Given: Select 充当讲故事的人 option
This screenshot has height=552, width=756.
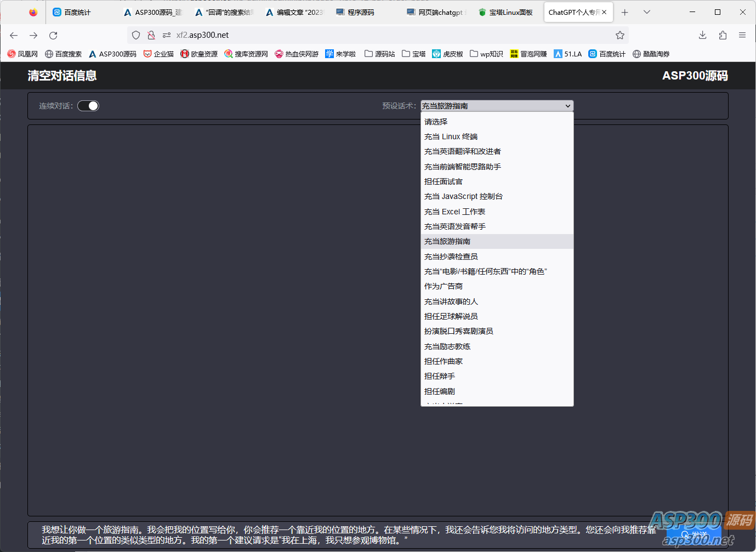Looking at the screenshot, I should point(497,301).
